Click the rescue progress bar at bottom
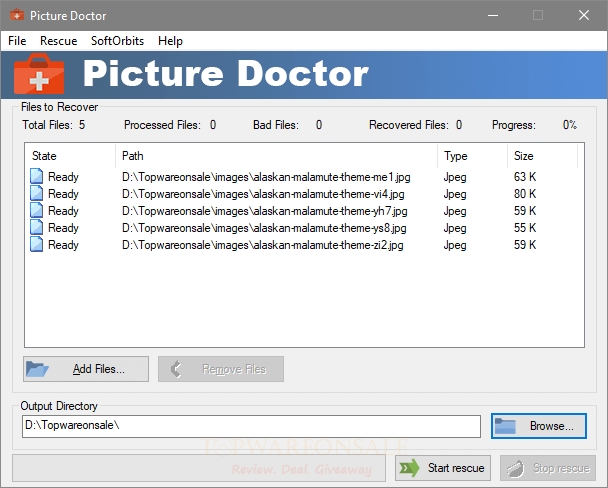 [199, 468]
